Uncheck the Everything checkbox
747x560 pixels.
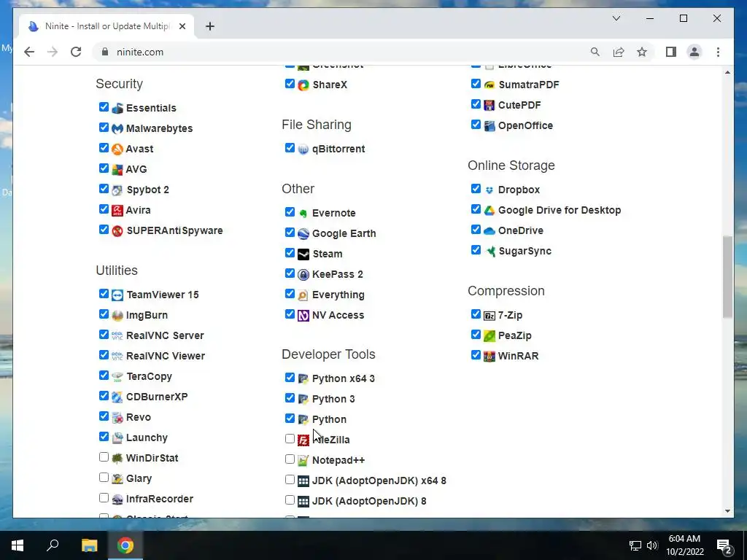pyautogui.click(x=290, y=294)
